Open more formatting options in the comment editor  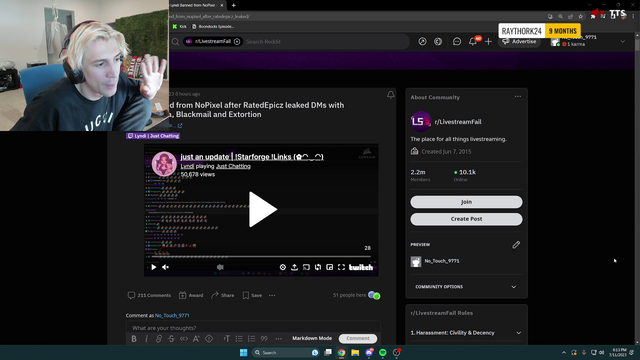(x=278, y=338)
